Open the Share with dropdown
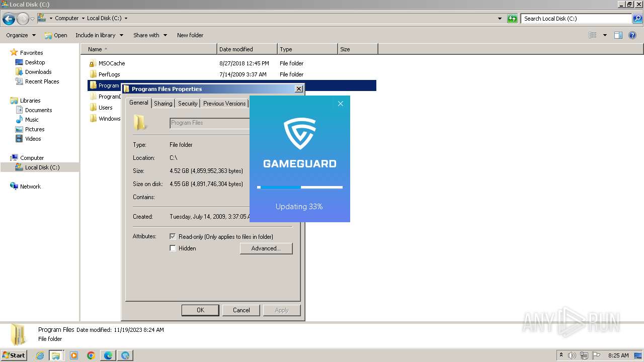 (x=150, y=35)
